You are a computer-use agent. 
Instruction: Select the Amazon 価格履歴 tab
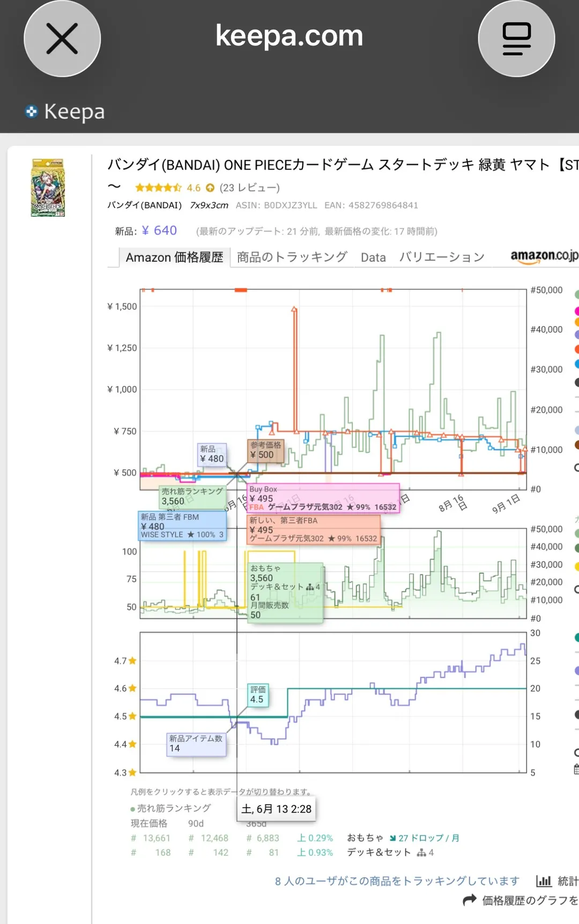[174, 257]
